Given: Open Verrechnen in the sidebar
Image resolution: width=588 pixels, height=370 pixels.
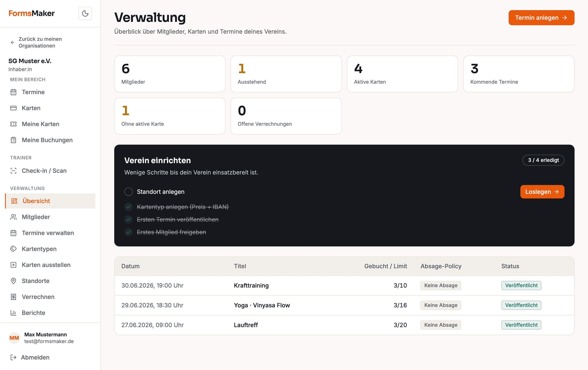Looking at the screenshot, I should (50, 297).
